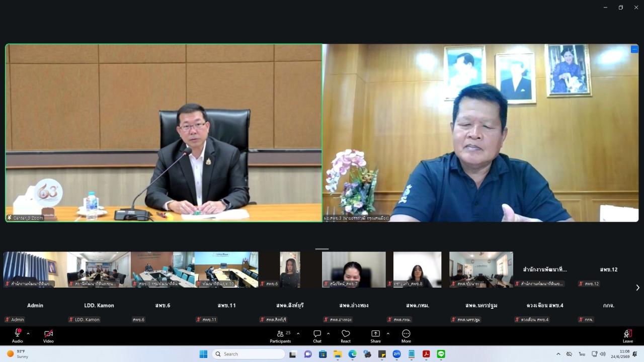
Task: Select the Center_3 Zoom video tile
Action: tap(164, 133)
